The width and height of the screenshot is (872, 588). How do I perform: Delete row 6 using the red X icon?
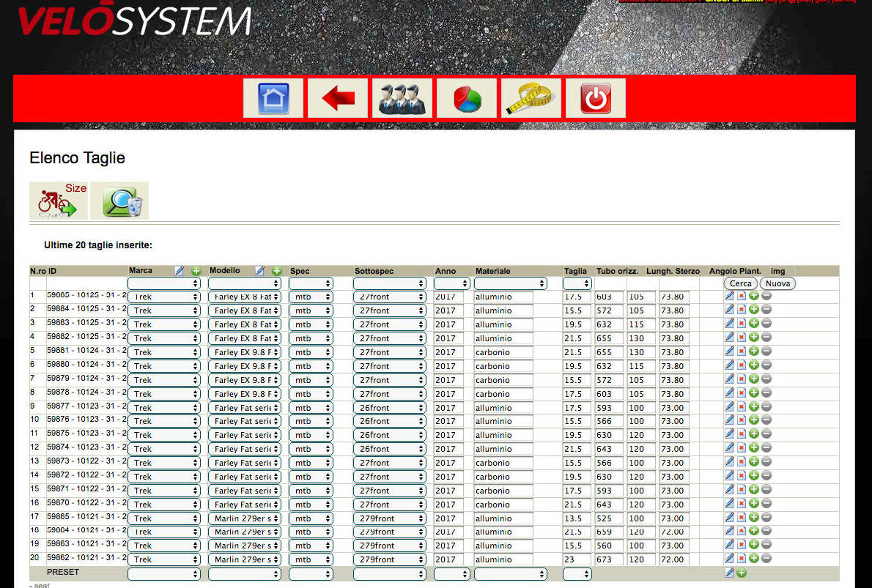coord(742,365)
